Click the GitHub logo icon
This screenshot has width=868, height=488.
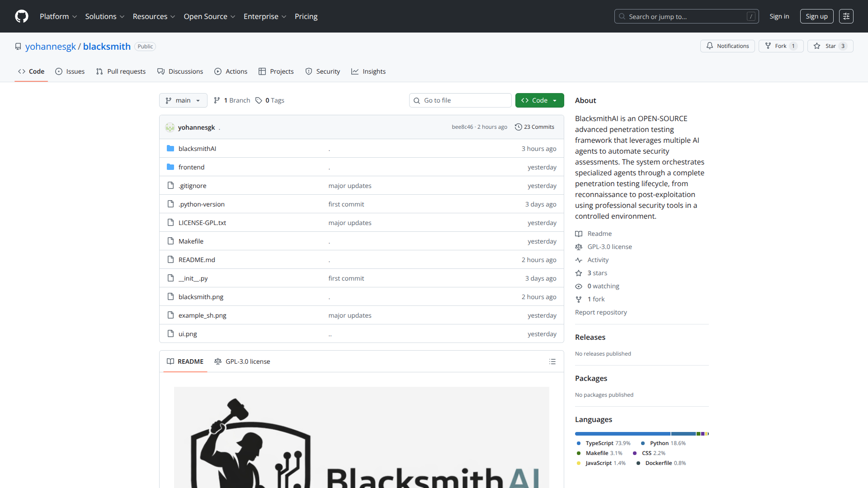[22, 16]
